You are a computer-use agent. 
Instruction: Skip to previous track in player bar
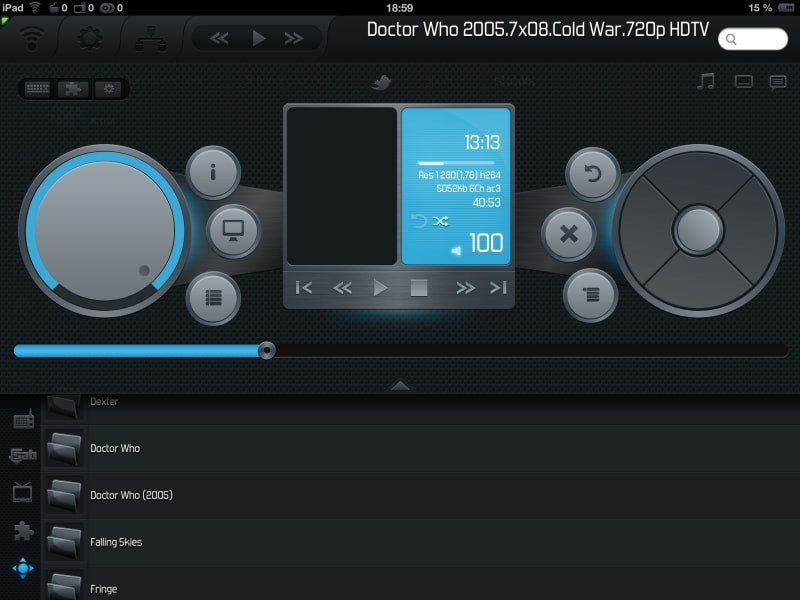pos(304,288)
